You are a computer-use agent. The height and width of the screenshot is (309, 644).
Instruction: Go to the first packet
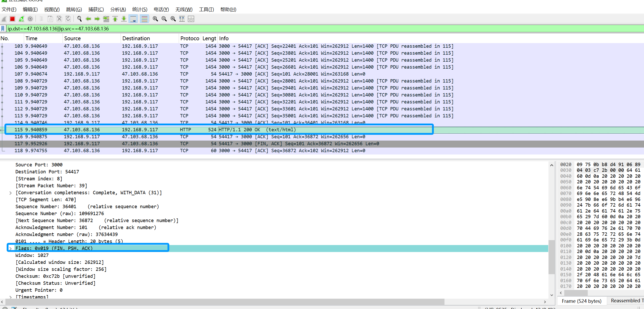pyautogui.click(x=115, y=19)
